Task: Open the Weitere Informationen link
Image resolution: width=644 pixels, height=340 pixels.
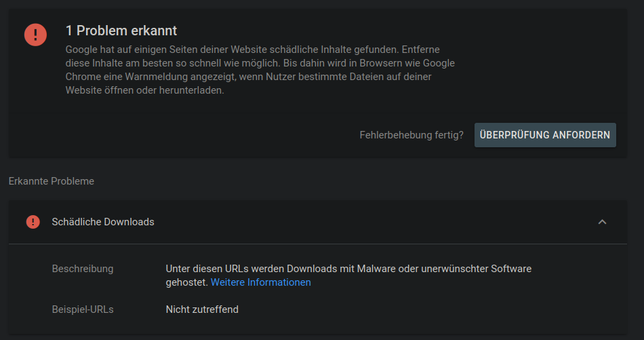Action: (260, 282)
